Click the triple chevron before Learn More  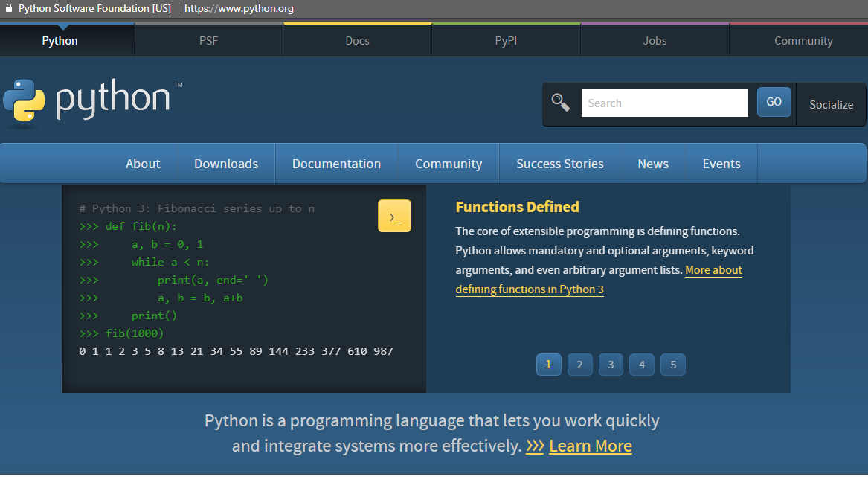535,446
